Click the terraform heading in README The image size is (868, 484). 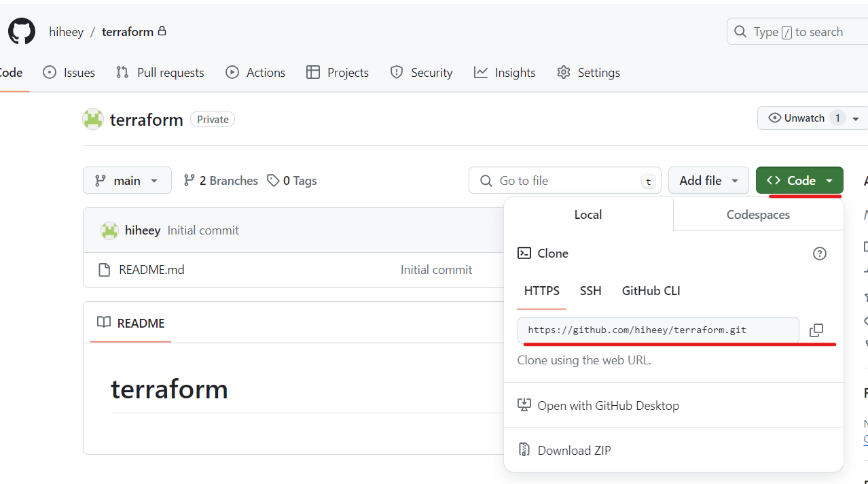[169, 389]
